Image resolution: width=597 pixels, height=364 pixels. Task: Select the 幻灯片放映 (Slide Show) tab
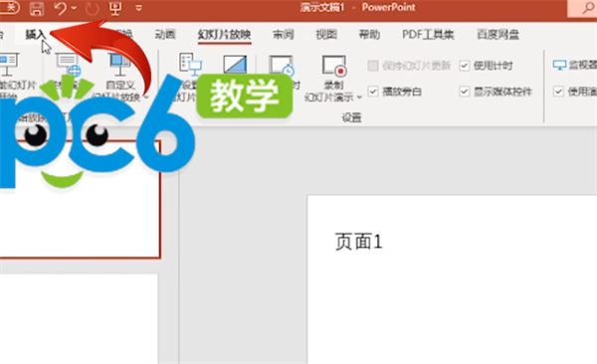point(224,35)
